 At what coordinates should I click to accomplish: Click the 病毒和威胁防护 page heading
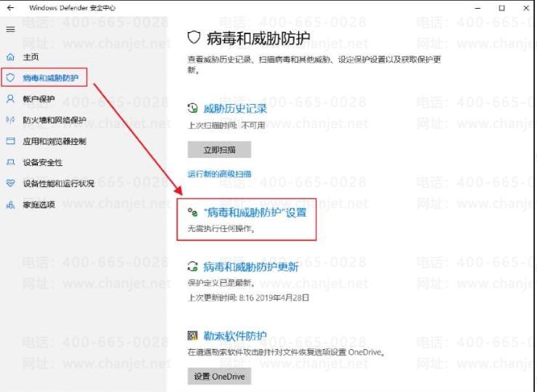click(258, 38)
